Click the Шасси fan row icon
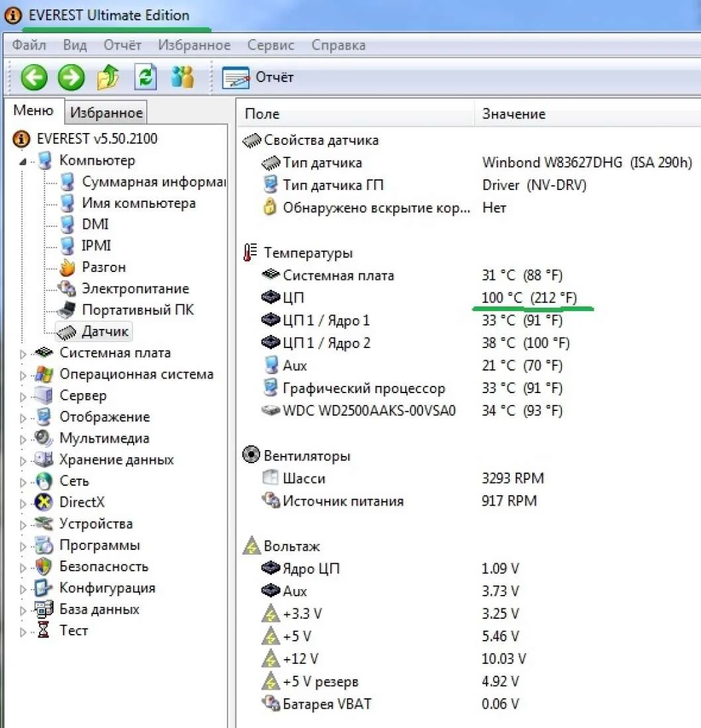Viewport: 701px width, 728px height. pyautogui.click(x=270, y=478)
